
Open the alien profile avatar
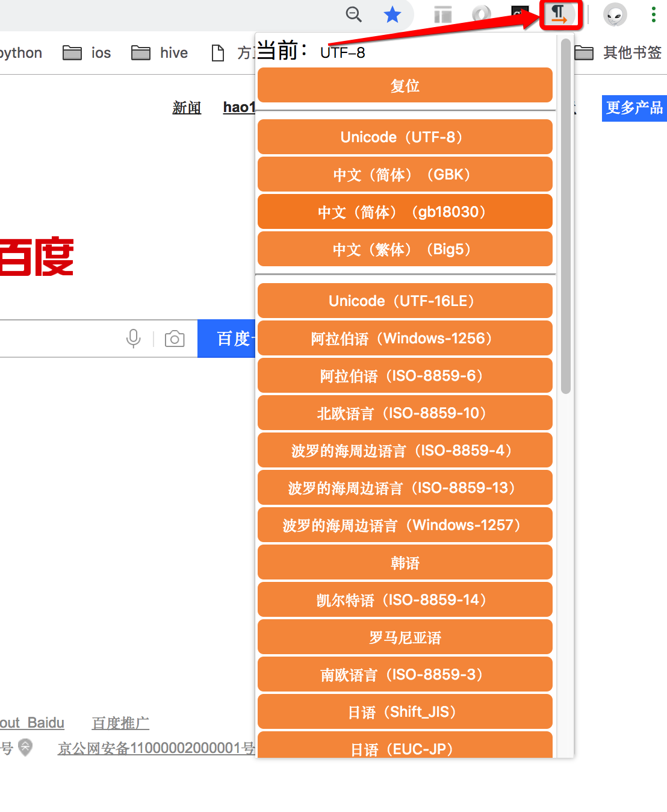[615, 15]
